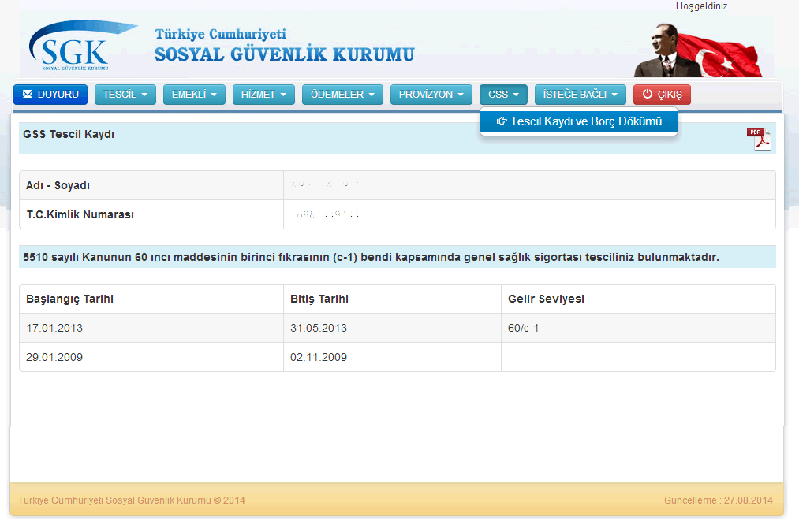Expand the TESCİL dropdown menu

coord(125,95)
